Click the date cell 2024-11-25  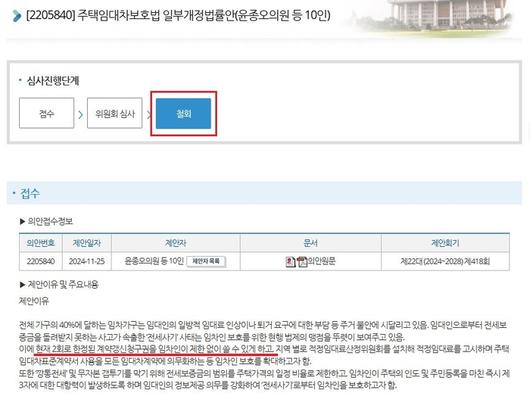tap(87, 261)
